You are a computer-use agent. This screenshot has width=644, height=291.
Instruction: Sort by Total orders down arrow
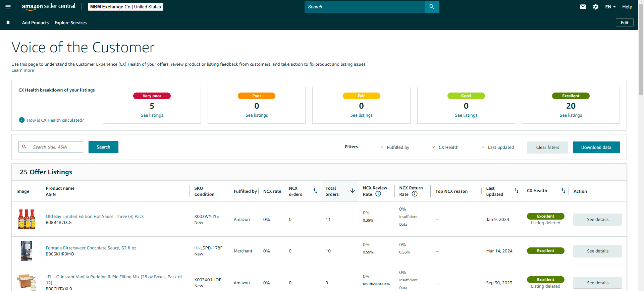[x=353, y=191]
